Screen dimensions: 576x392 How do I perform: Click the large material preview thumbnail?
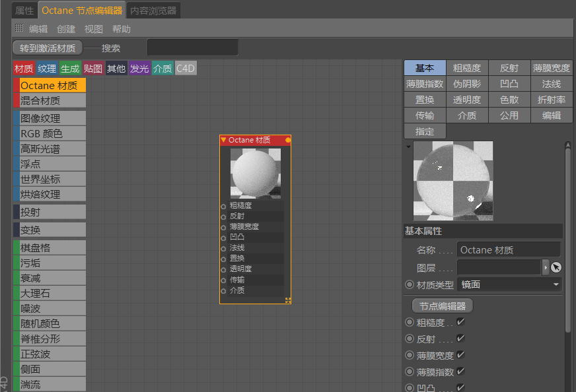453,181
